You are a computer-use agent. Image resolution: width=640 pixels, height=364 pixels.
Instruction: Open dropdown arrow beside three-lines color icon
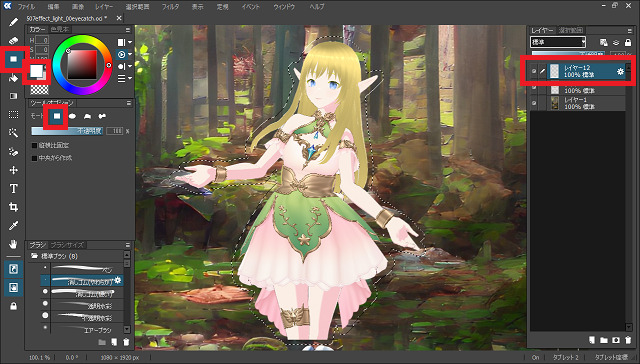click(130, 78)
